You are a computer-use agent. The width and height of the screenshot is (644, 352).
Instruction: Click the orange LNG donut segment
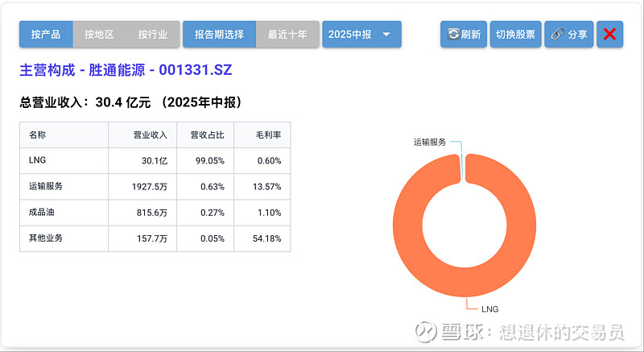pyautogui.click(x=464, y=282)
